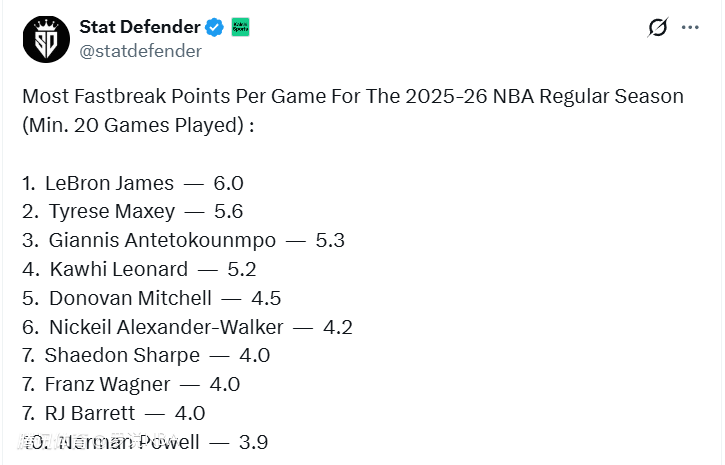Click the Nickeil Alexander-Walker 4.2 line
725x465 pixels.
187,327
